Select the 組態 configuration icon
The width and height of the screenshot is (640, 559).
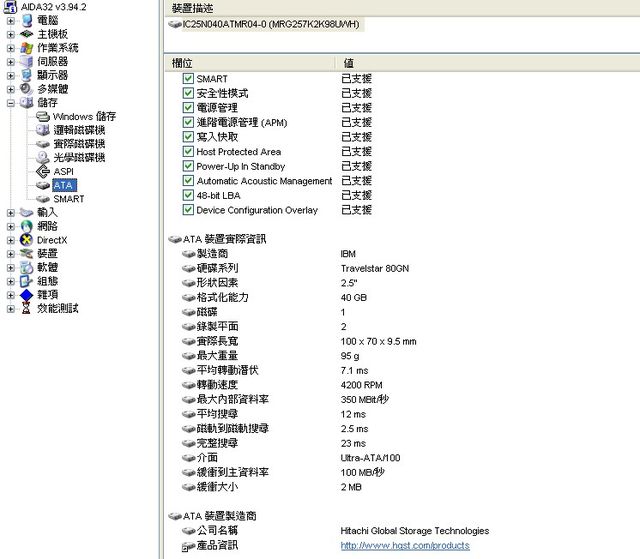[x=27, y=281]
